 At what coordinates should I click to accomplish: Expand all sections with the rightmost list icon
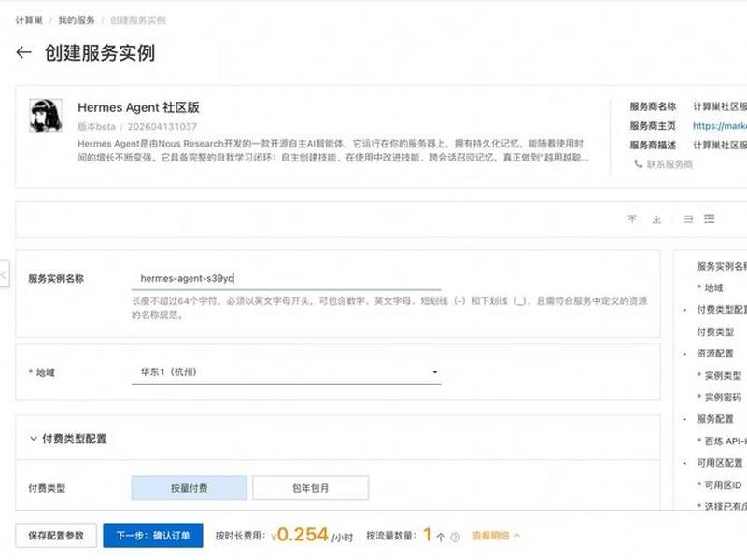(x=710, y=218)
